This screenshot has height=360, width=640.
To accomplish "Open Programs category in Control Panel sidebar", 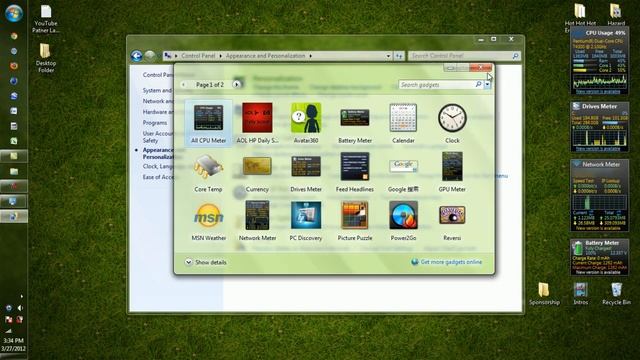I will [155, 122].
